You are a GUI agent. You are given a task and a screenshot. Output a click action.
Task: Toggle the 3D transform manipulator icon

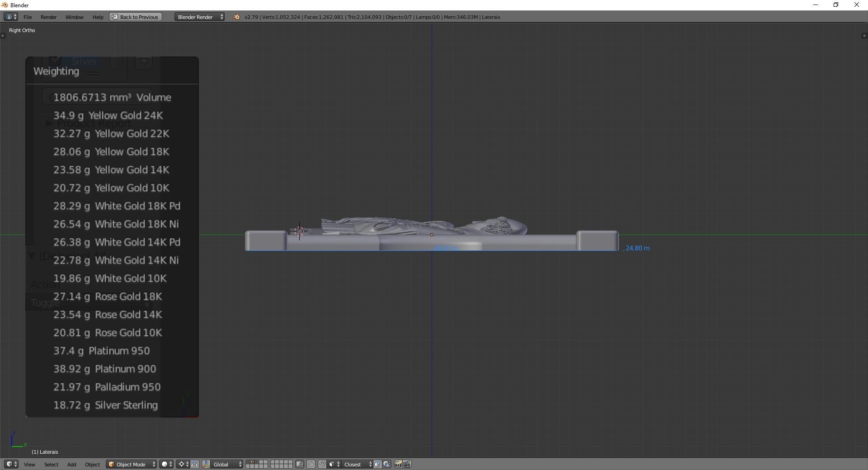pos(206,465)
